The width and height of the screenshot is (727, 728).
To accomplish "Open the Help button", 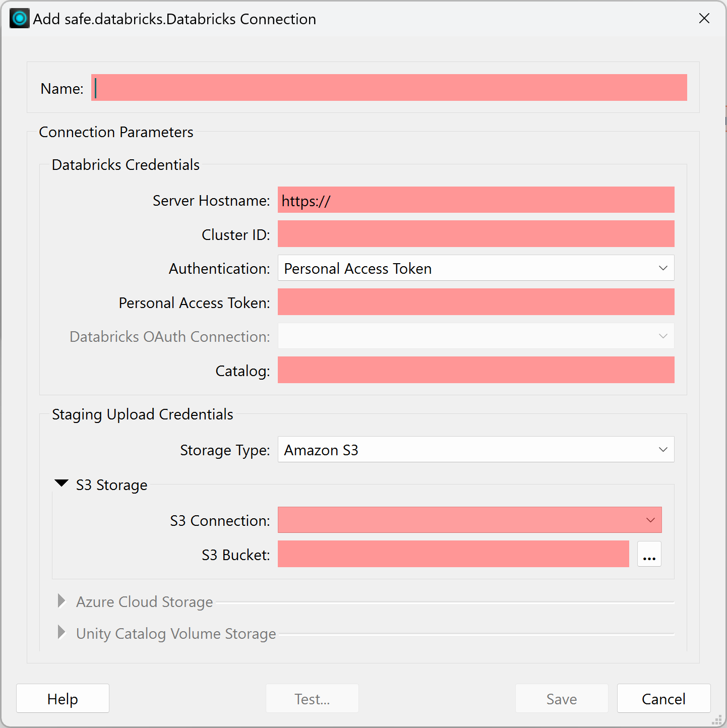I will 63,699.
